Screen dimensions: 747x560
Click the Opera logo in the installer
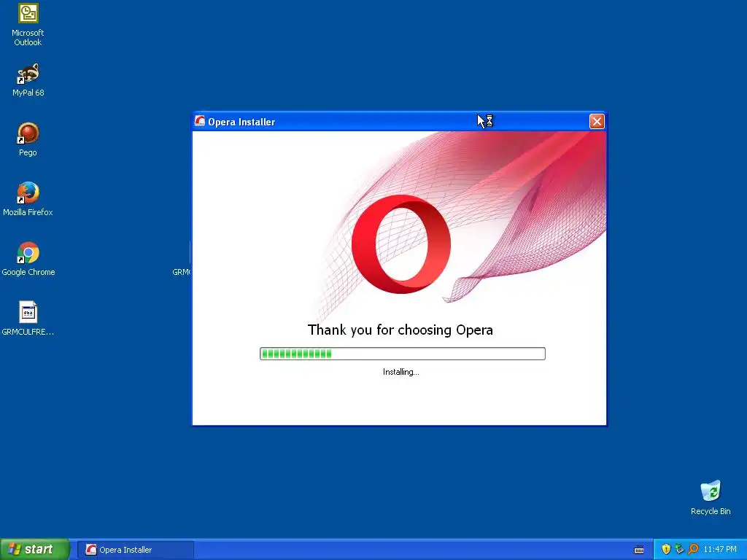(401, 244)
